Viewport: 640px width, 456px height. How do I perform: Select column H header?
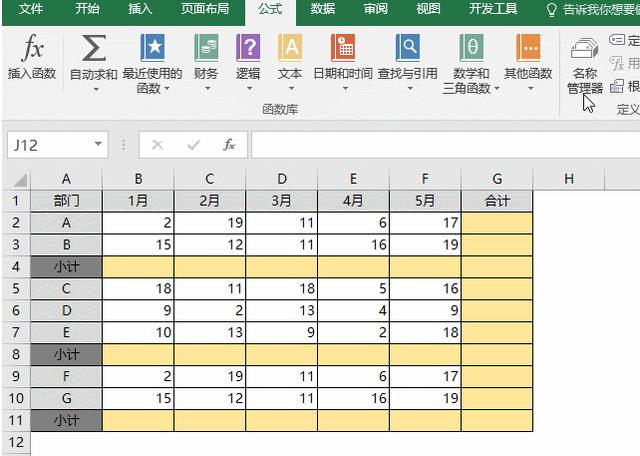coord(569,179)
